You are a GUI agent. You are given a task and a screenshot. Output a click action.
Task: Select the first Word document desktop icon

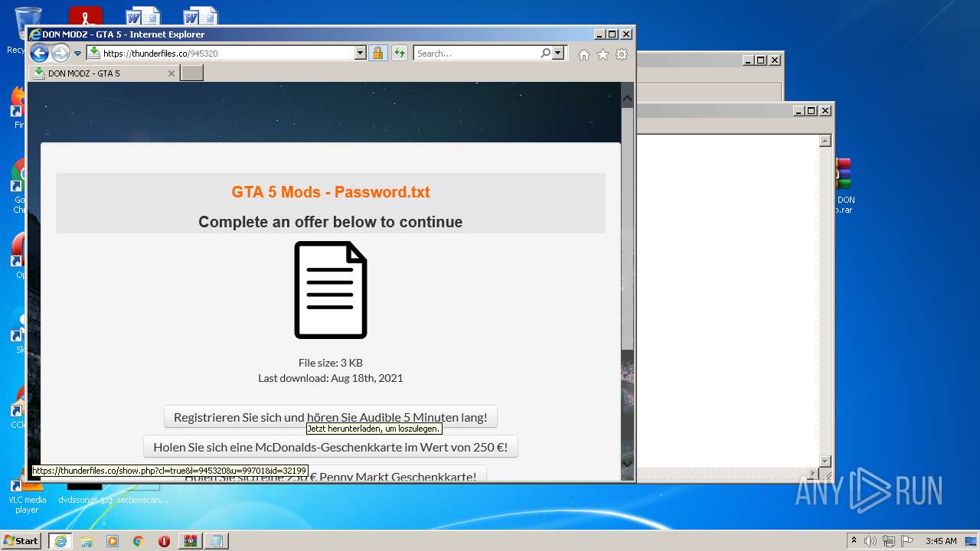coord(143,15)
